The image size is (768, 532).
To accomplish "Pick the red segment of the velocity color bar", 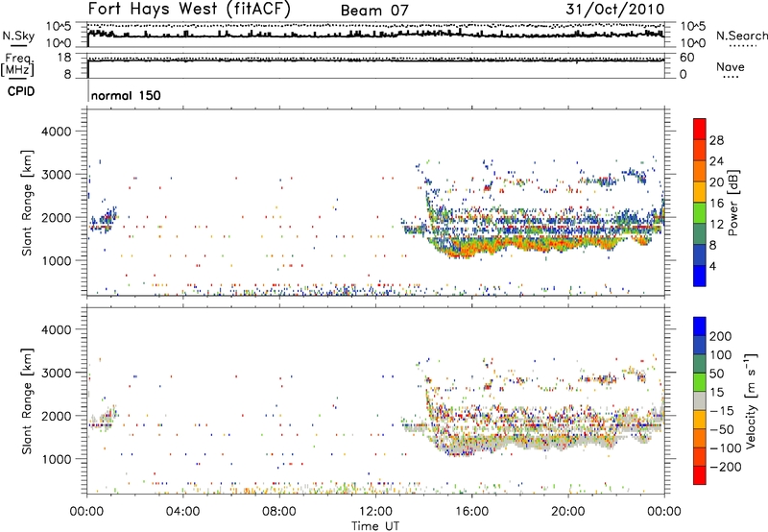I will 700,475.
